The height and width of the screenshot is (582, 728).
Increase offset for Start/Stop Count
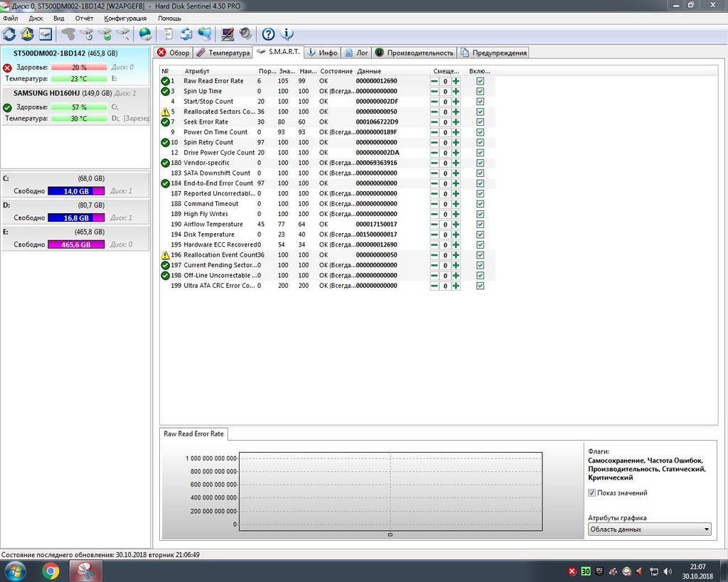pyautogui.click(x=456, y=102)
